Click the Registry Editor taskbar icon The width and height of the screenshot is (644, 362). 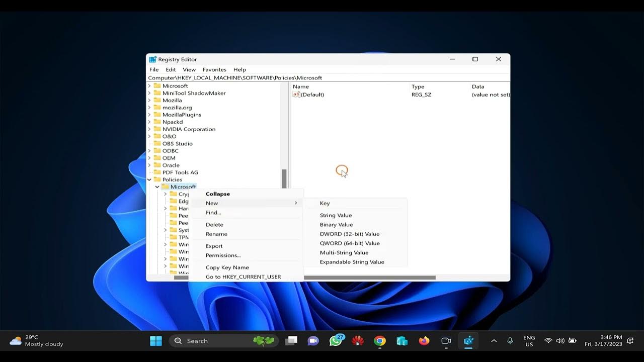pyautogui.click(x=469, y=341)
